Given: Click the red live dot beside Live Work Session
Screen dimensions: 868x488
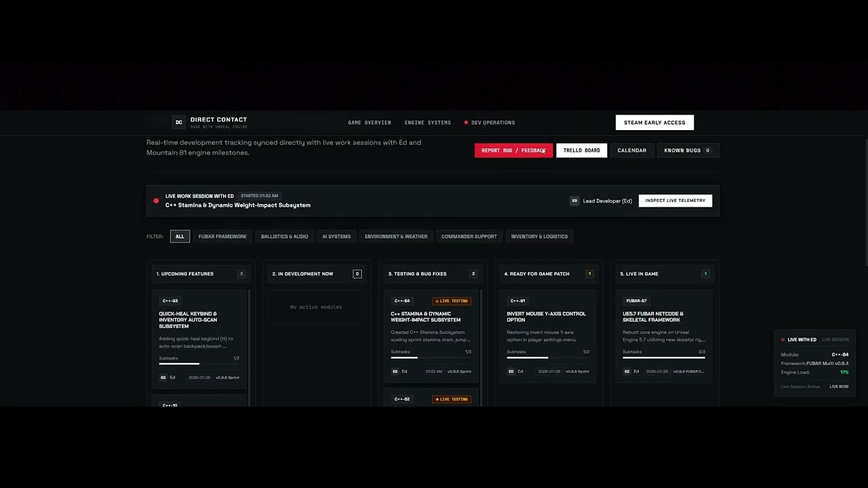Looking at the screenshot, I should 156,201.
